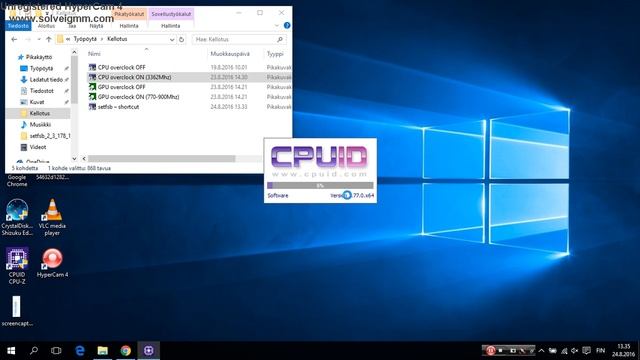Open Ladatut tiedostot in navigation pane

[x=46, y=80]
